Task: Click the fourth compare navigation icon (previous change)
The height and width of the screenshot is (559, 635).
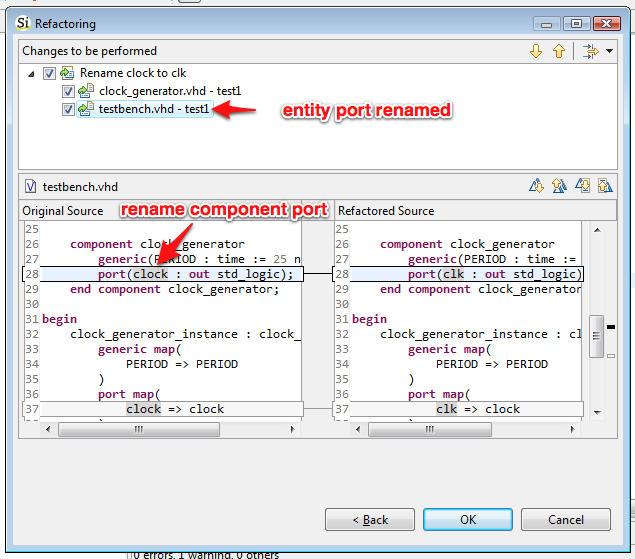Action: (605, 186)
